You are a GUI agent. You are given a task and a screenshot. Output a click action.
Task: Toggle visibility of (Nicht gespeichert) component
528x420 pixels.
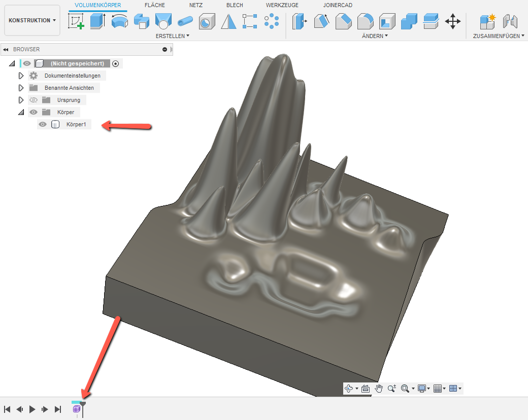click(x=27, y=63)
